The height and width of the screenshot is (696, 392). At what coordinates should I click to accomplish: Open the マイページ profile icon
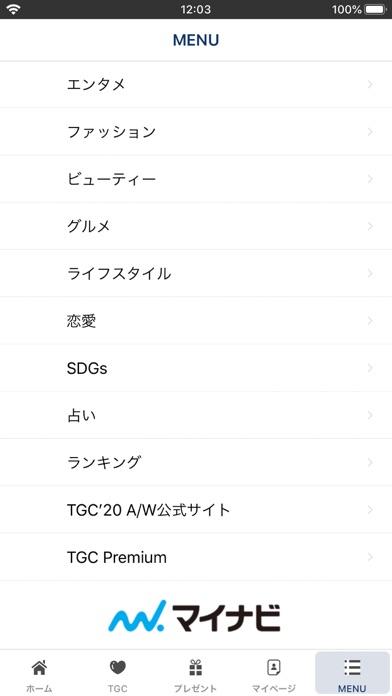pyautogui.click(x=274, y=667)
